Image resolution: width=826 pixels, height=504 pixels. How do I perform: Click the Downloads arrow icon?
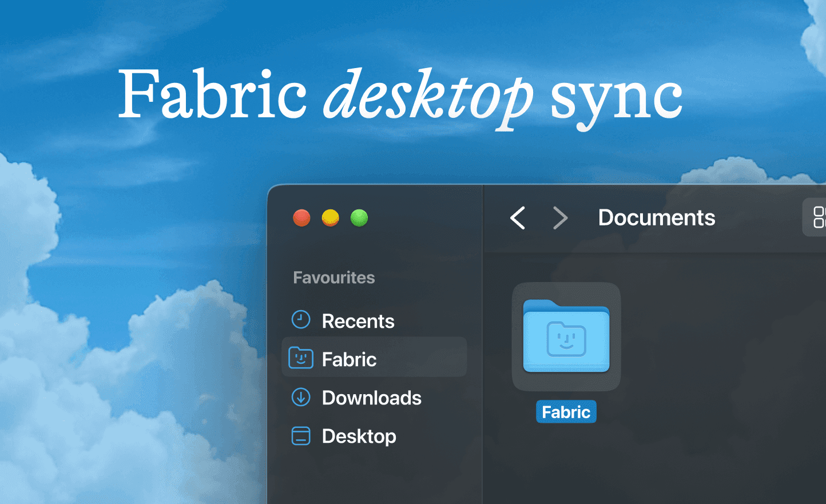pyautogui.click(x=301, y=397)
